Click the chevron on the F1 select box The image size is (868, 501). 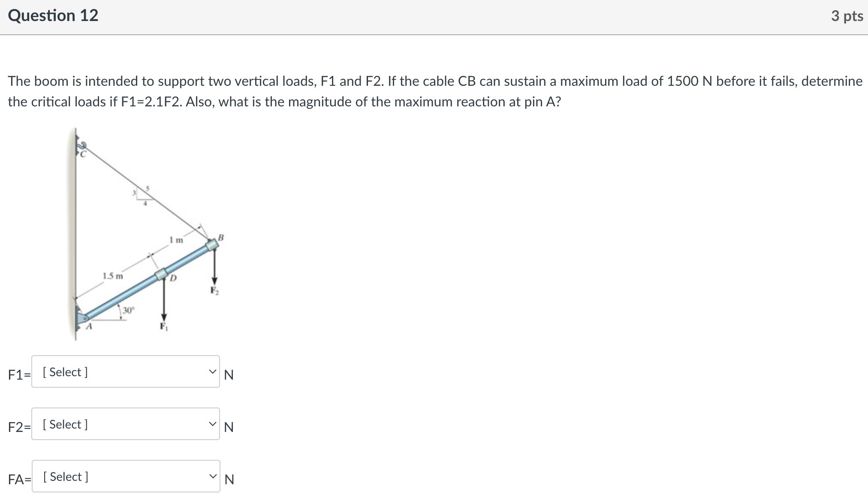click(x=213, y=372)
